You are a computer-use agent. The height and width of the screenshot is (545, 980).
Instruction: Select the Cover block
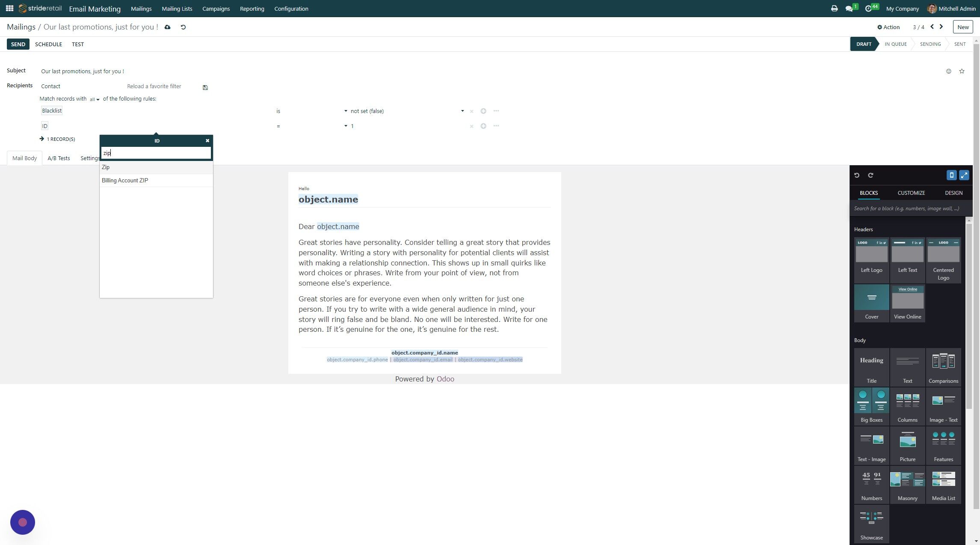point(871,303)
